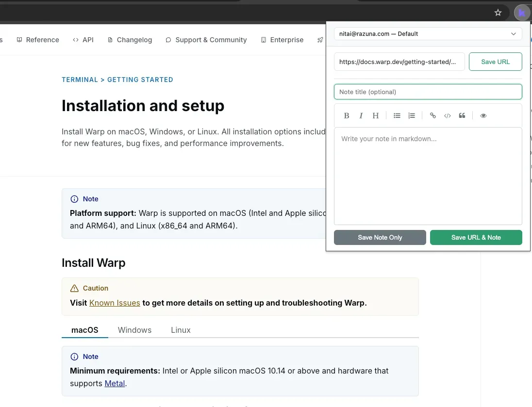Click Save Note Only button
The image size is (532, 407).
point(380,237)
